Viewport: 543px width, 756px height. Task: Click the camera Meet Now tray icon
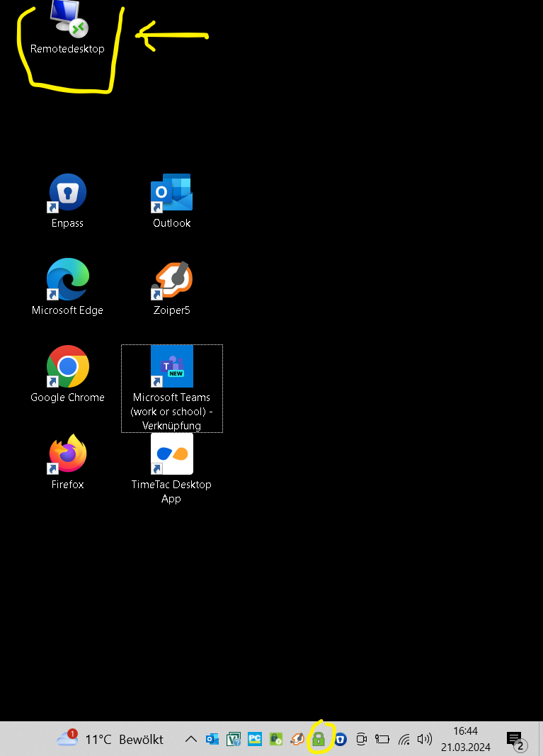361,740
